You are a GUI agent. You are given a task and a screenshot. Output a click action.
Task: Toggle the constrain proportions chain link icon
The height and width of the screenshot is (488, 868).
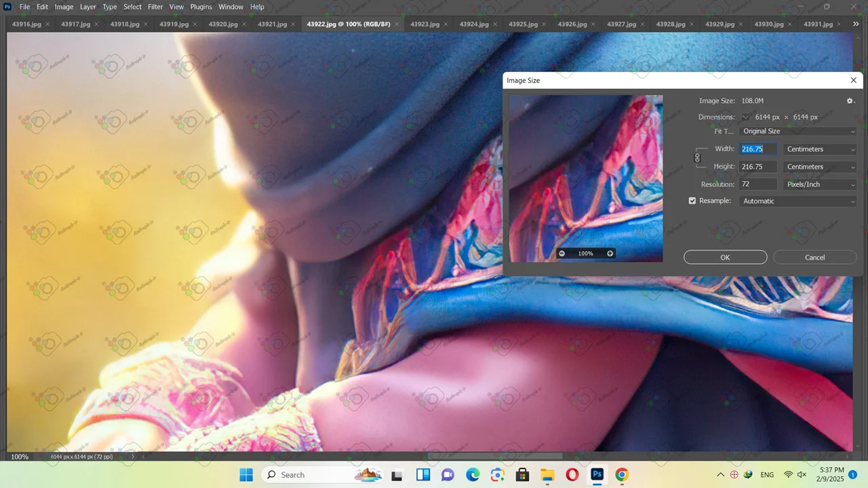click(x=697, y=158)
